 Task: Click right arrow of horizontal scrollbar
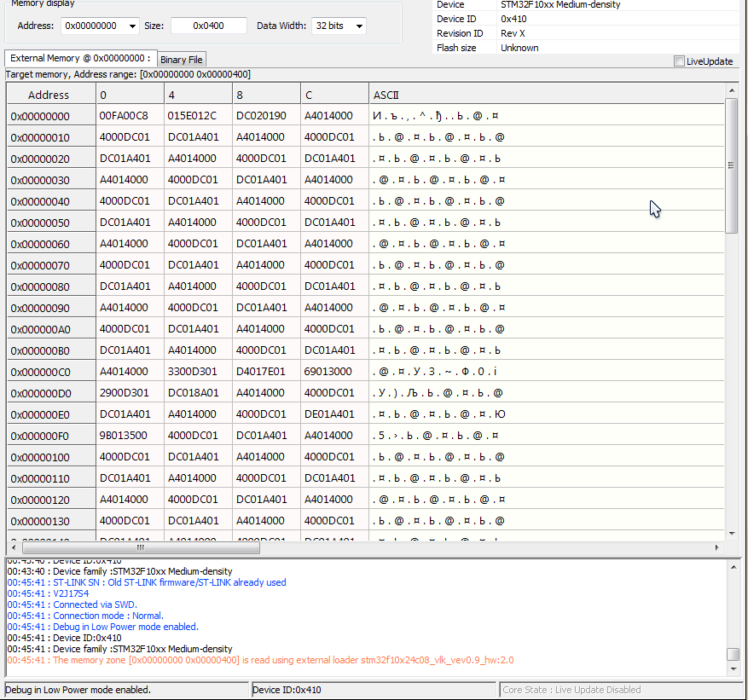coord(718,546)
